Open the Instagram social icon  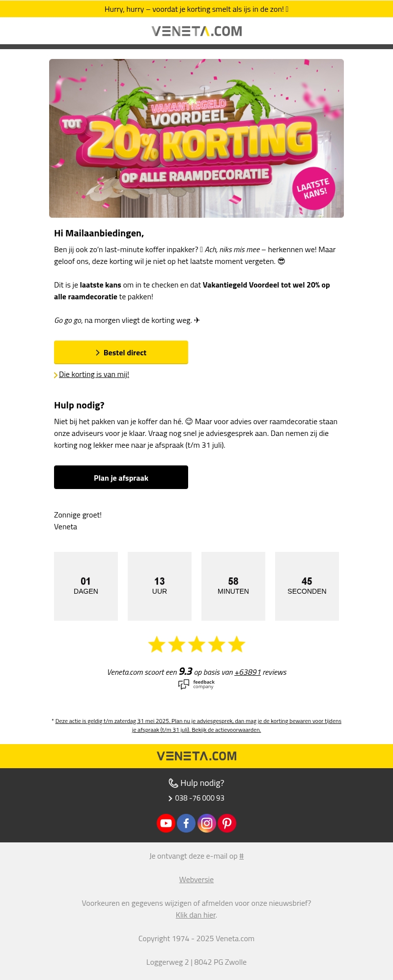tap(207, 823)
